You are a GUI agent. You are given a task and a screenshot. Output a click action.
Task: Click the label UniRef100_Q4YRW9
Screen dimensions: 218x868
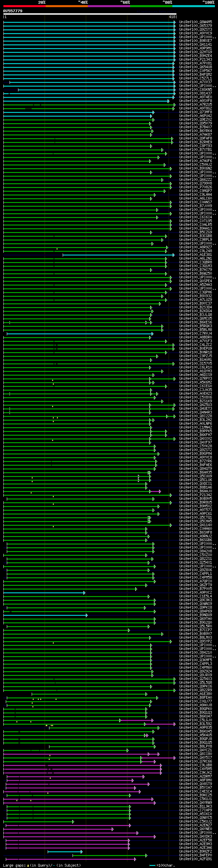tap(196, 802)
